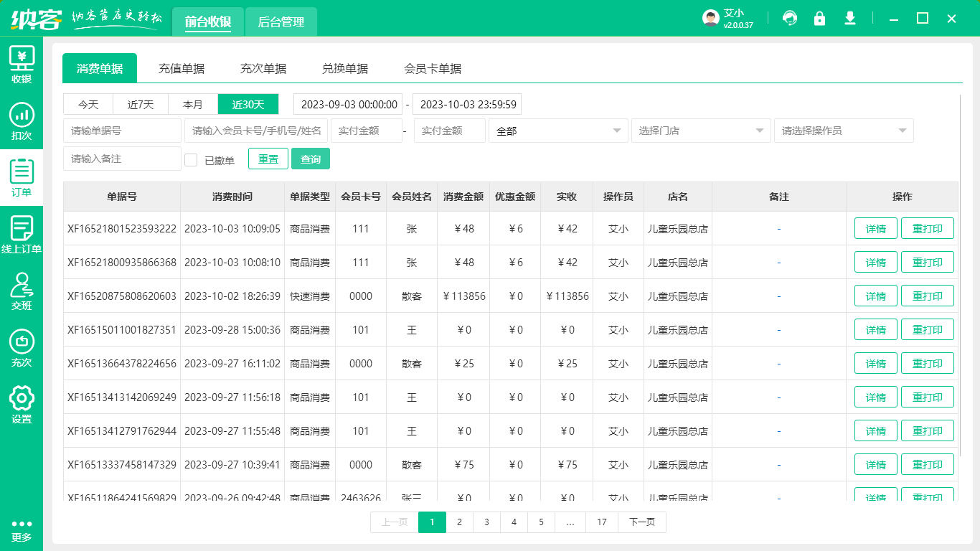
Task: Open the 更多 more options in sidebar
Action: [x=22, y=531]
